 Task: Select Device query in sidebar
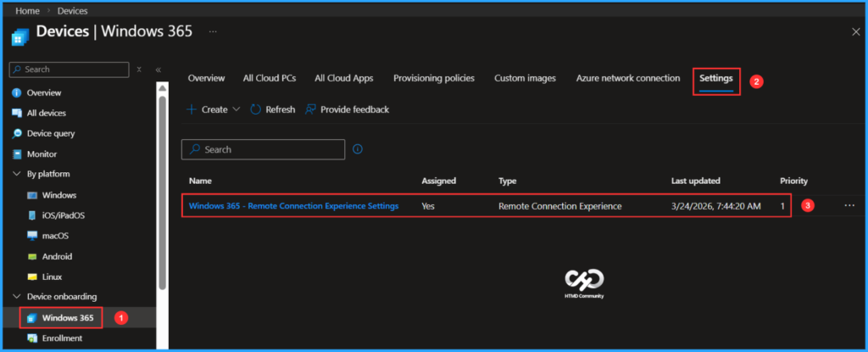tap(50, 134)
